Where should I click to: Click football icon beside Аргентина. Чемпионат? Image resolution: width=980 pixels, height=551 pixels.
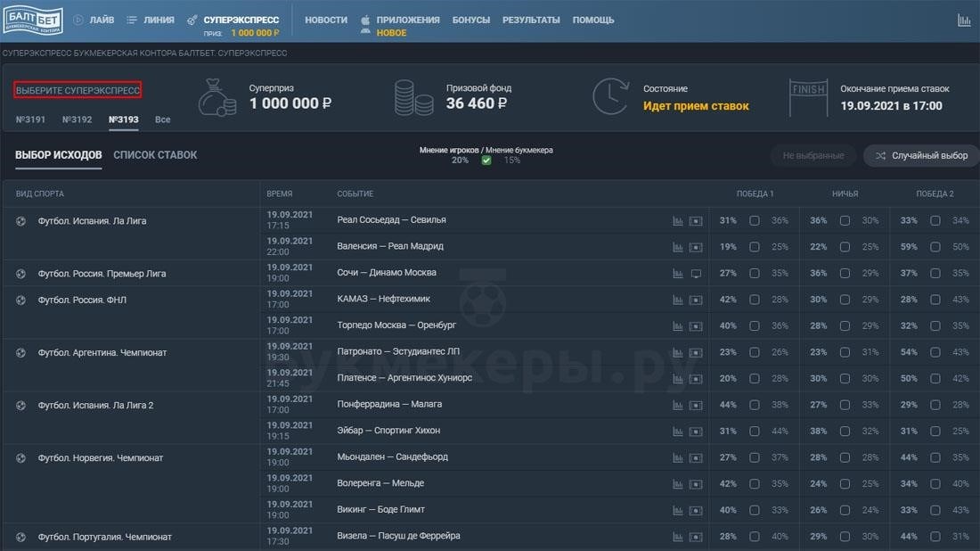(x=20, y=353)
